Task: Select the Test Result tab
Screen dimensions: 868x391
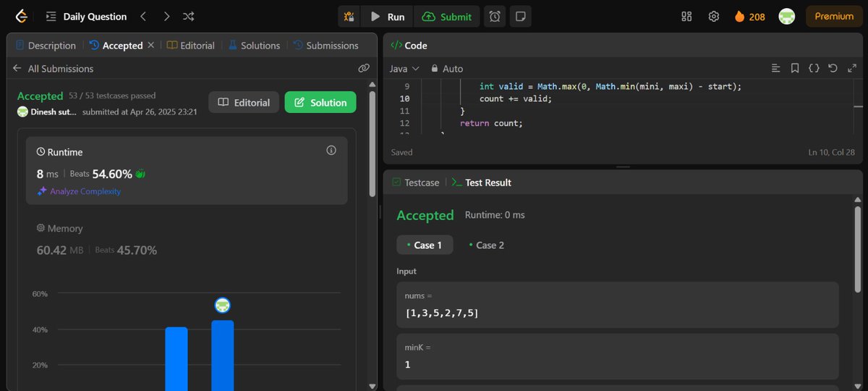Action: [x=481, y=182]
